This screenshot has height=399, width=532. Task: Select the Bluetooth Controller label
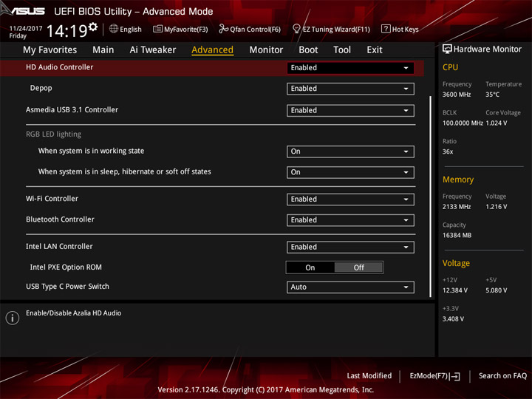coord(60,219)
